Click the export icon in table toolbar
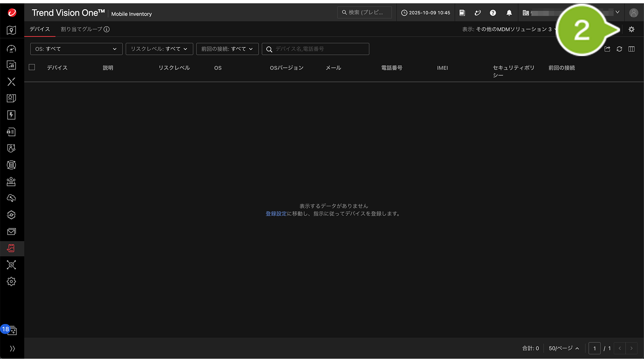644x362 pixels. click(607, 49)
